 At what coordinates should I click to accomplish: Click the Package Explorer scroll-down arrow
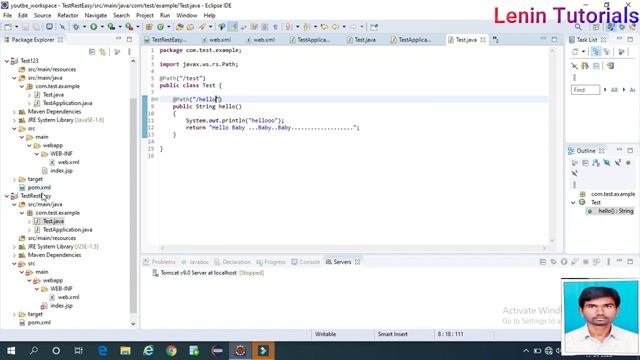[x=133, y=324]
